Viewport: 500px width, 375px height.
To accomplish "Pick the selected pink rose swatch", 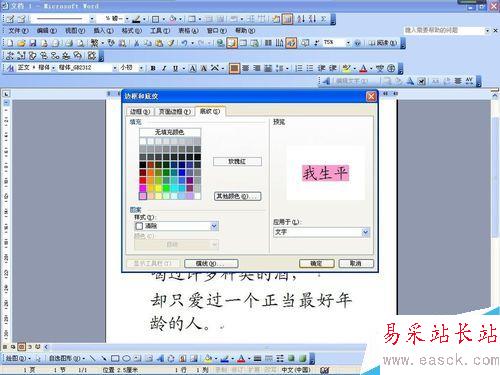I will click(x=143, y=196).
